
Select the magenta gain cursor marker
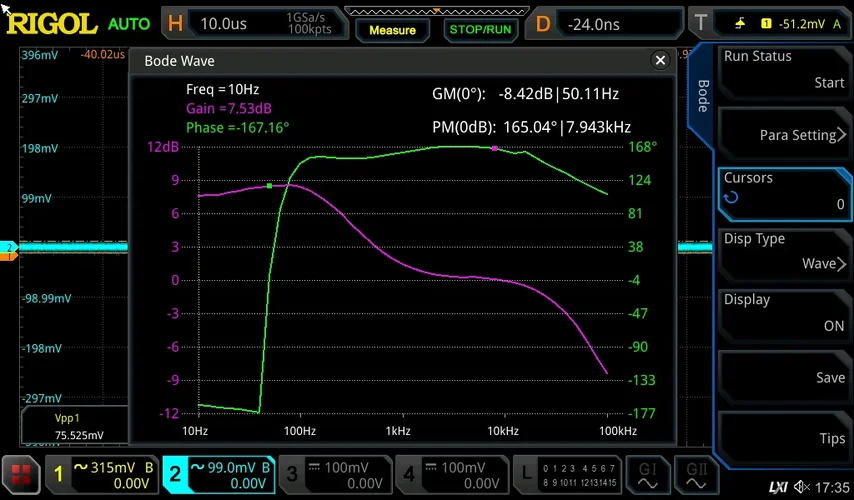coord(495,148)
